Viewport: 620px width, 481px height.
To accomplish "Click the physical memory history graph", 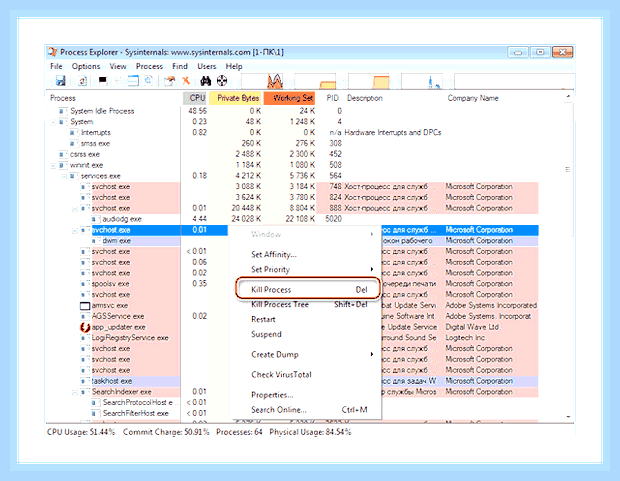I will (x=369, y=81).
